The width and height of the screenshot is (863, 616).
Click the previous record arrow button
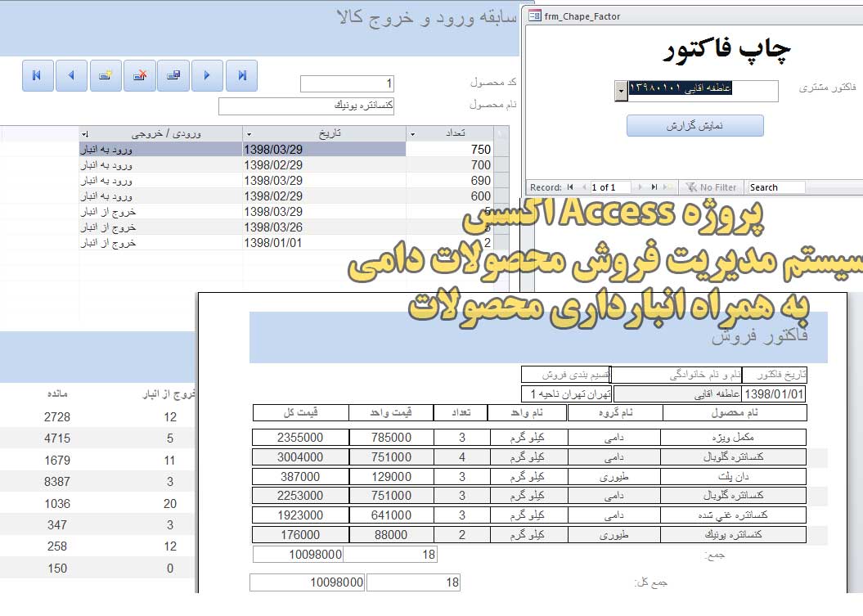point(71,75)
